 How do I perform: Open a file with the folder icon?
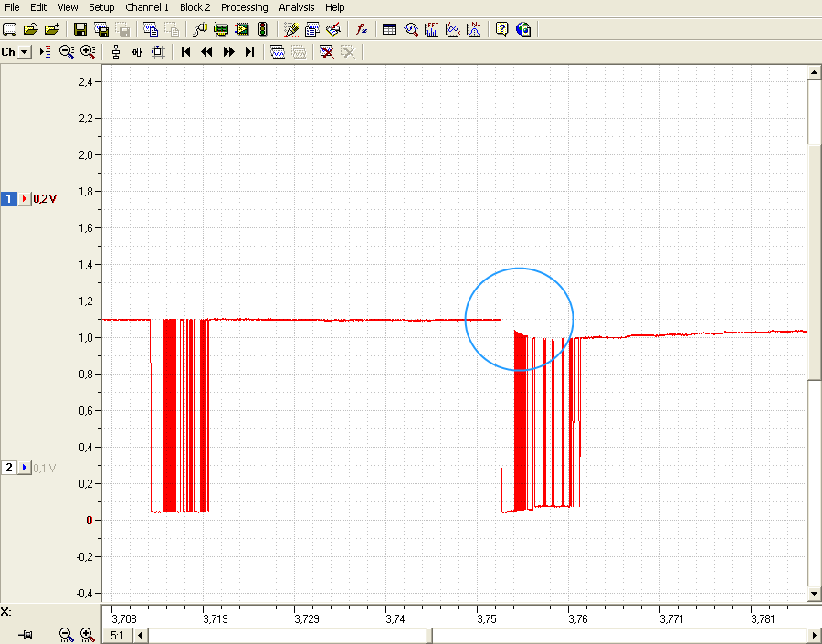click(x=31, y=29)
